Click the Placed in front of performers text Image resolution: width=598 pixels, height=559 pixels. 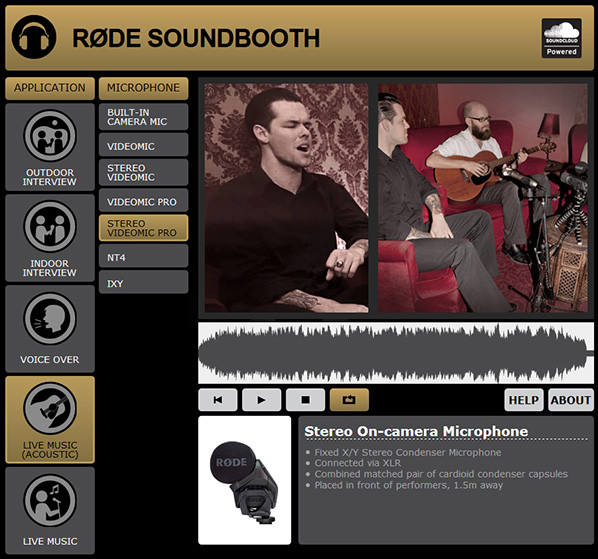(408, 485)
